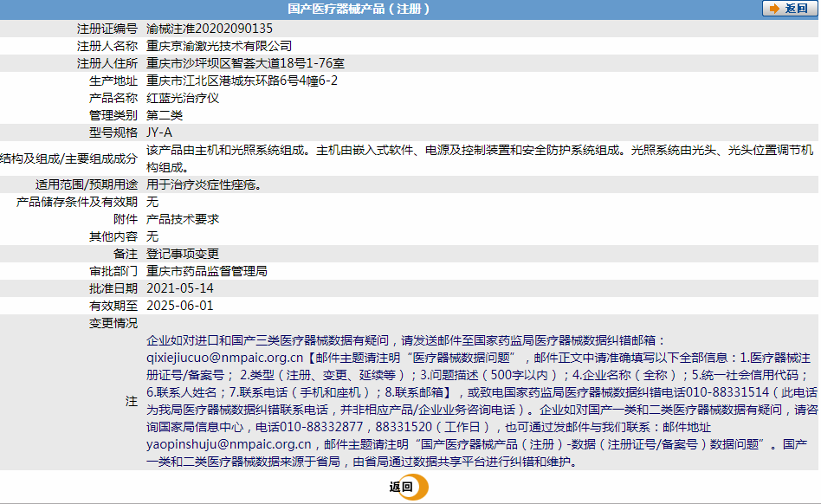Image resolution: width=821 pixels, height=504 pixels.
Task: Click the orange 返回 button at page bottom
Action: (409, 487)
